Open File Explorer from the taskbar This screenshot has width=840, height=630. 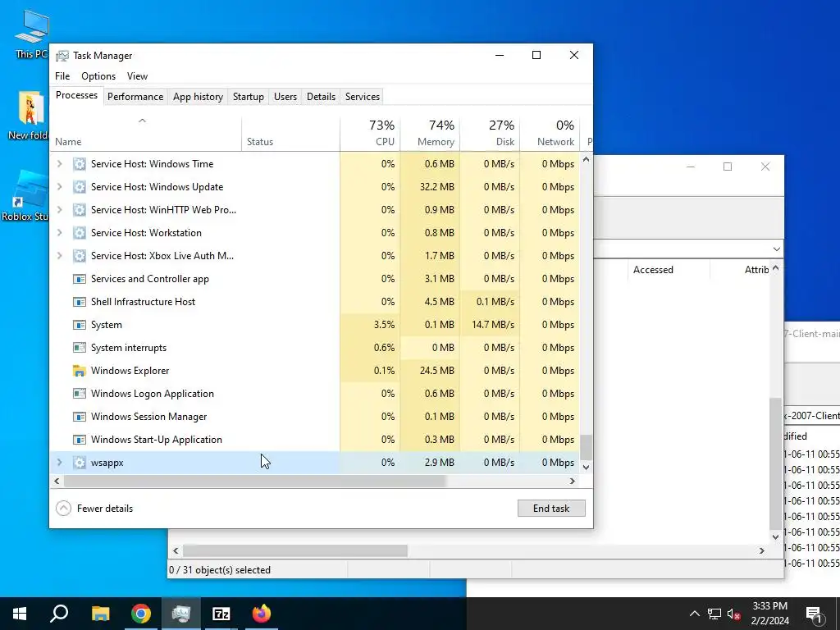[x=100, y=614]
